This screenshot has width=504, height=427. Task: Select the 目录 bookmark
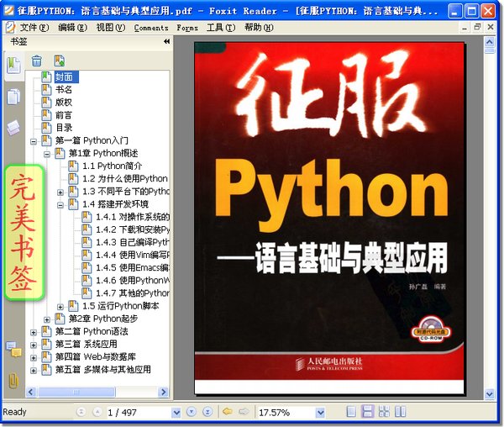(64, 128)
